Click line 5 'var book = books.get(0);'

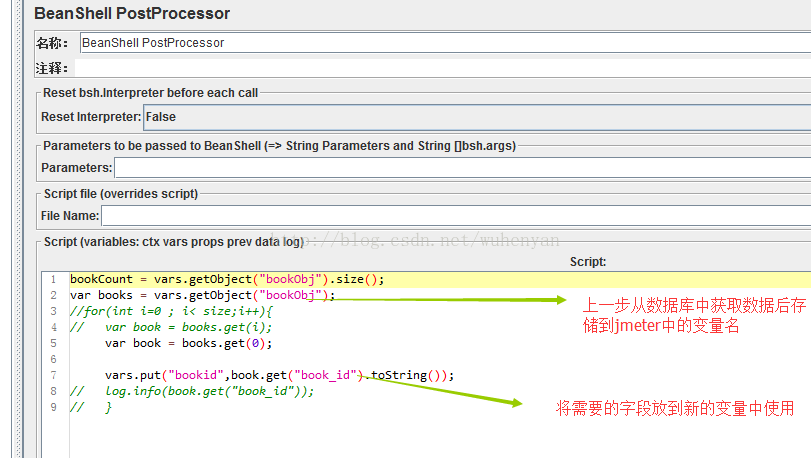(x=188, y=343)
